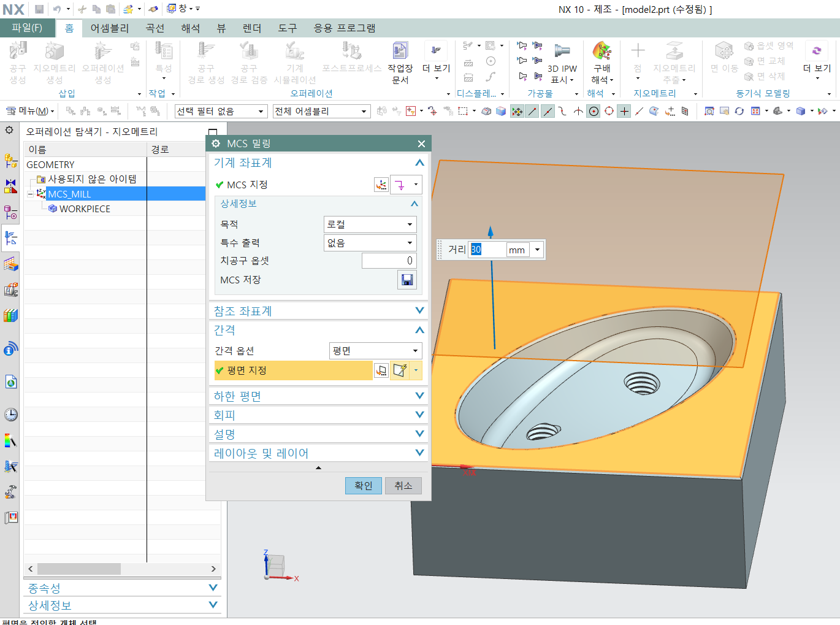Expand the 회피 section
Viewport: 840px width, 625px height.
tap(318, 415)
